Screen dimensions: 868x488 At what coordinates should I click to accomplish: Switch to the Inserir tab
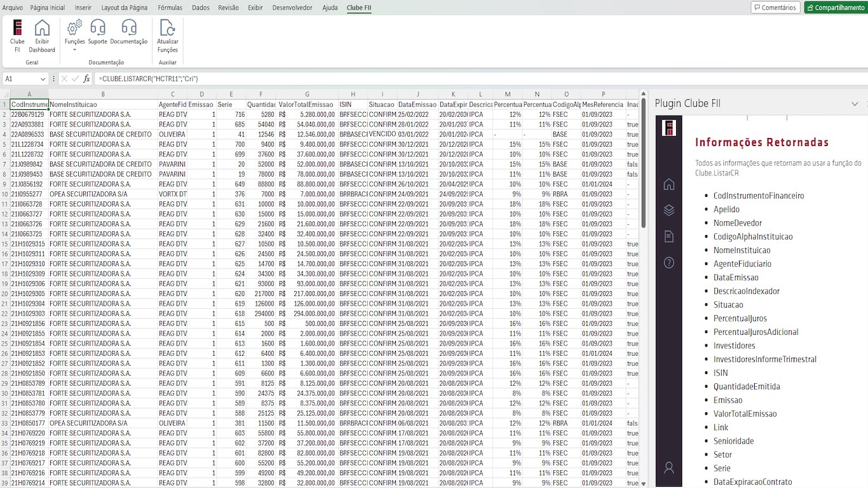click(x=83, y=8)
